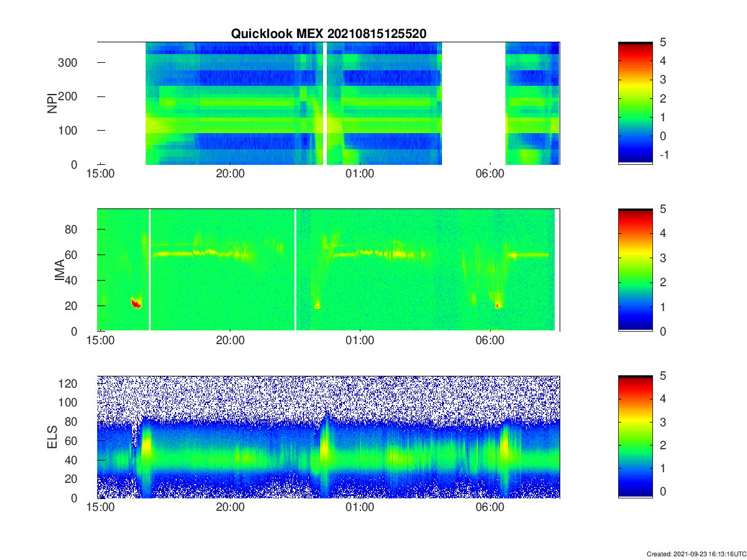Click the white data gap in NPI plot before 06:00

pos(473,103)
